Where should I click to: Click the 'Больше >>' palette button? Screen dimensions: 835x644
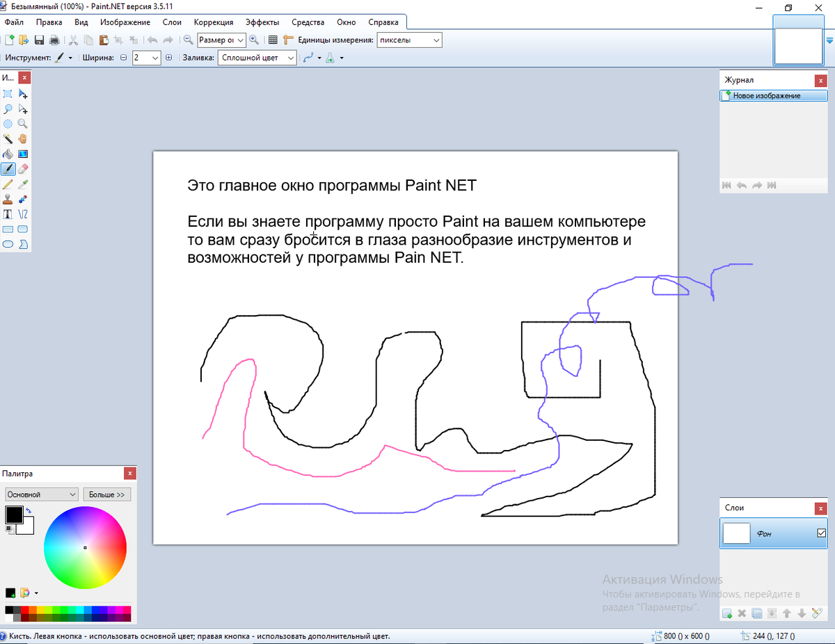point(107,494)
